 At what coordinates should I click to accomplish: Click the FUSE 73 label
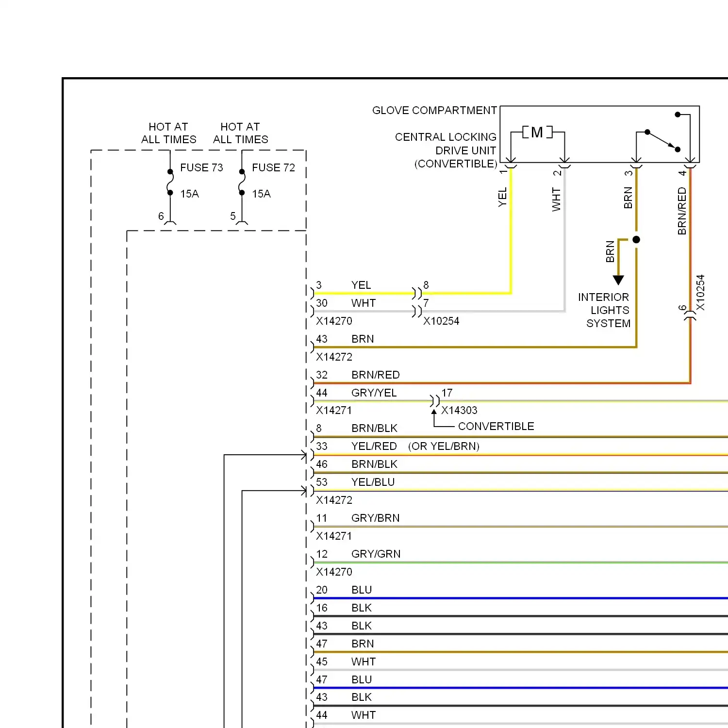[201, 167]
